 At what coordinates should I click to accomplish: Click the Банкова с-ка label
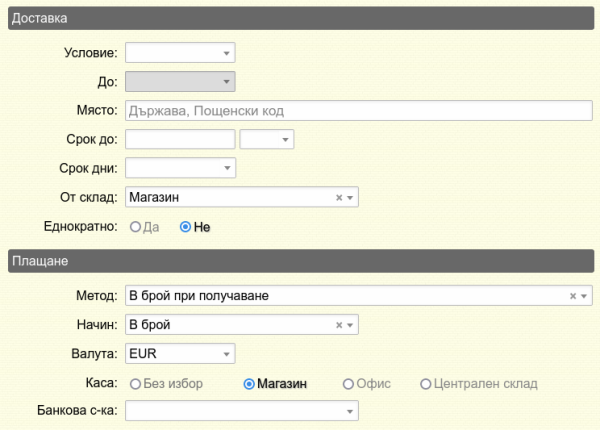point(77,410)
